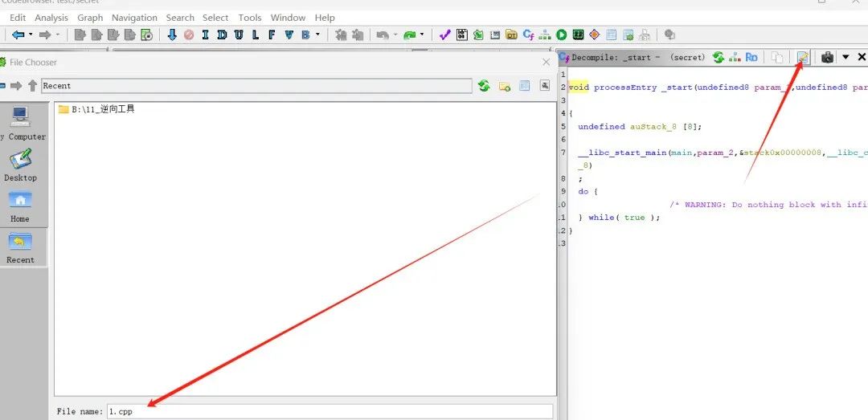The height and width of the screenshot is (420, 868).
Task: Click 'auStack_8' variable in decompiled code
Action: 653,126
